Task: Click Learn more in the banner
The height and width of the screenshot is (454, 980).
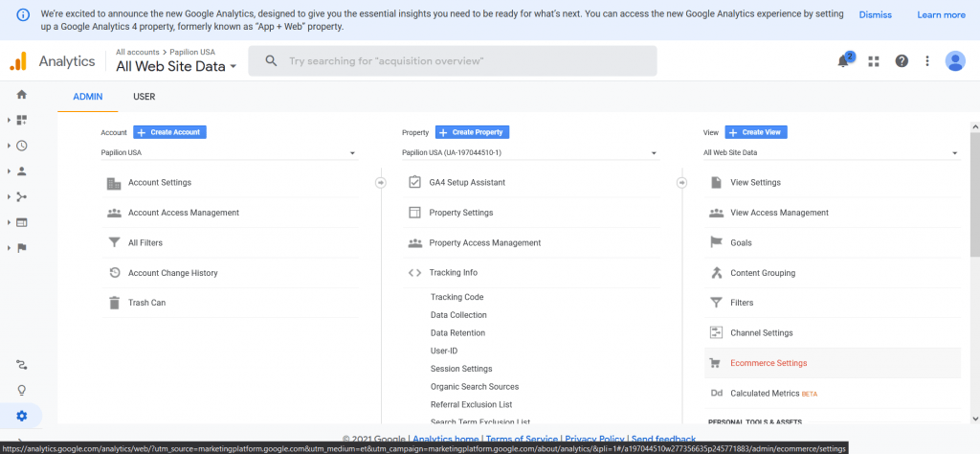Action: point(942,15)
